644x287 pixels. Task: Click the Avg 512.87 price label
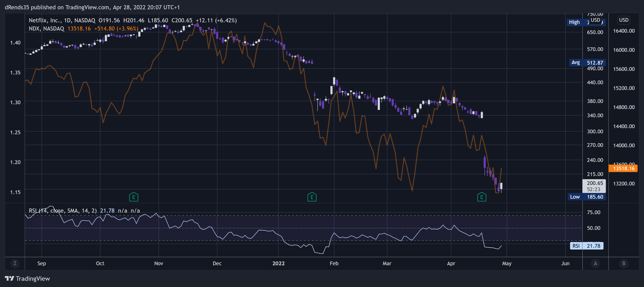(x=587, y=62)
